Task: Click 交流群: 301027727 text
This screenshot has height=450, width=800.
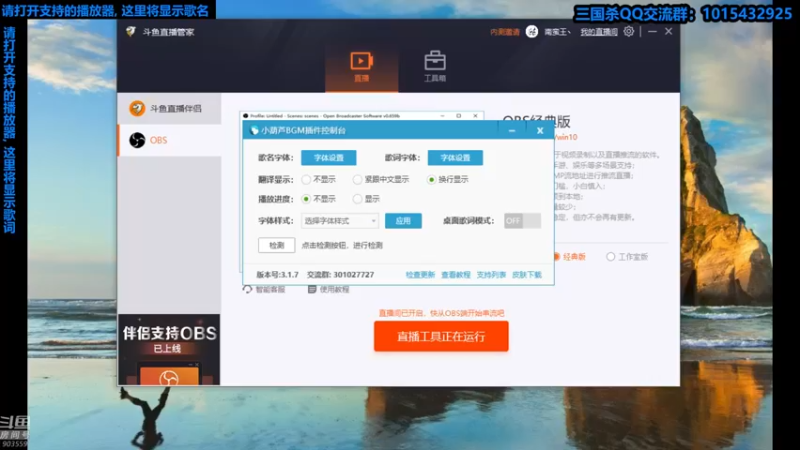Action: tap(340, 274)
